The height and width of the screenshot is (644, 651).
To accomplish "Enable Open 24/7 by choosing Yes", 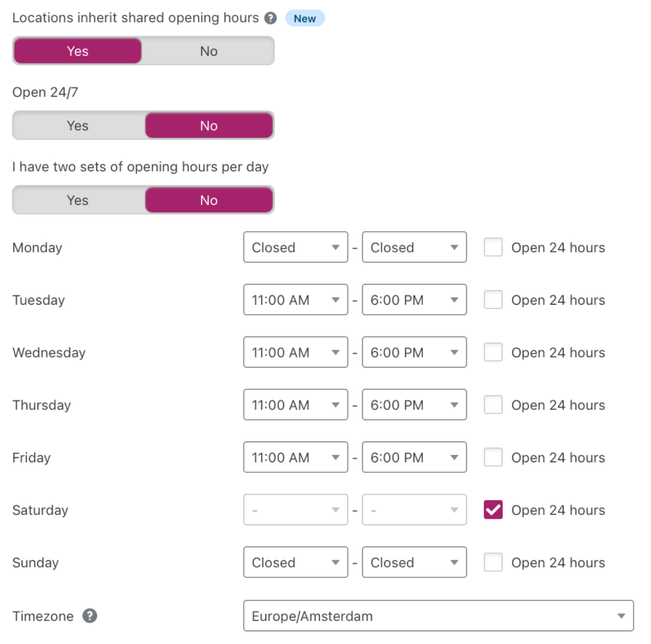I will click(x=78, y=125).
